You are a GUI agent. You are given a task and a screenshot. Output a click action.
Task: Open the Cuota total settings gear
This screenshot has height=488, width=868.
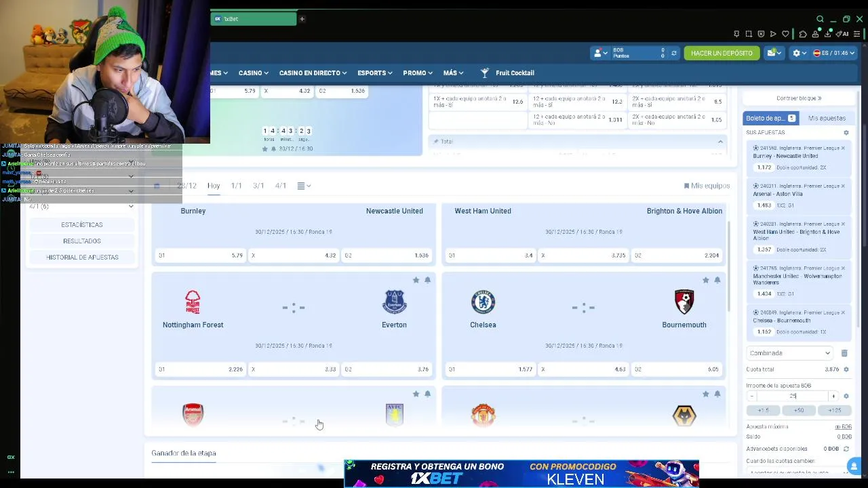(x=846, y=369)
